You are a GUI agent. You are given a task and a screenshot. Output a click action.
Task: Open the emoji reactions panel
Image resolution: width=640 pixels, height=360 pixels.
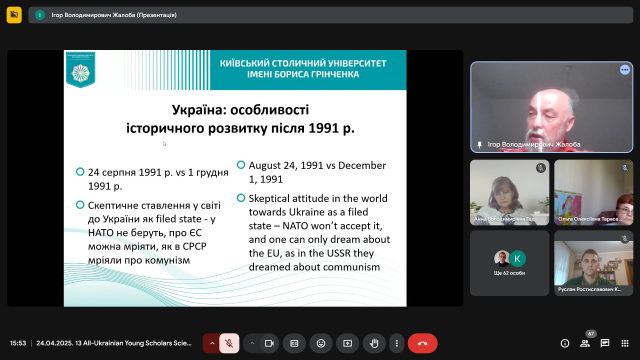click(321, 343)
